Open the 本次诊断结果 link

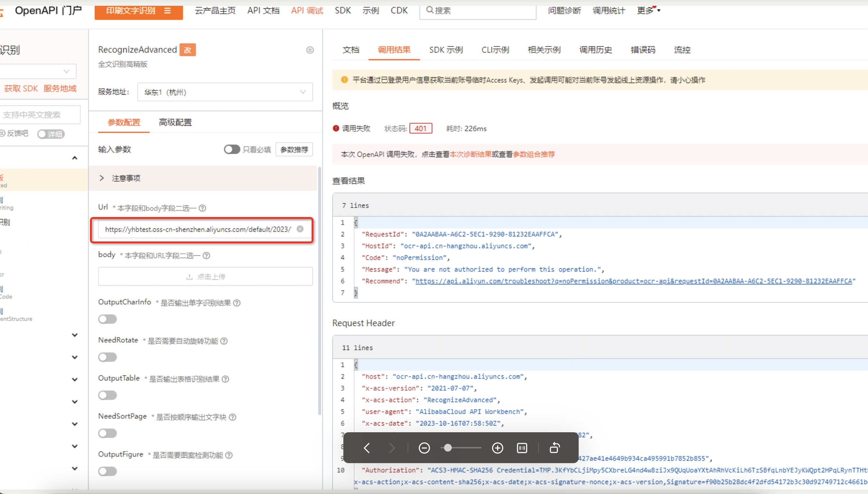tap(470, 154)
